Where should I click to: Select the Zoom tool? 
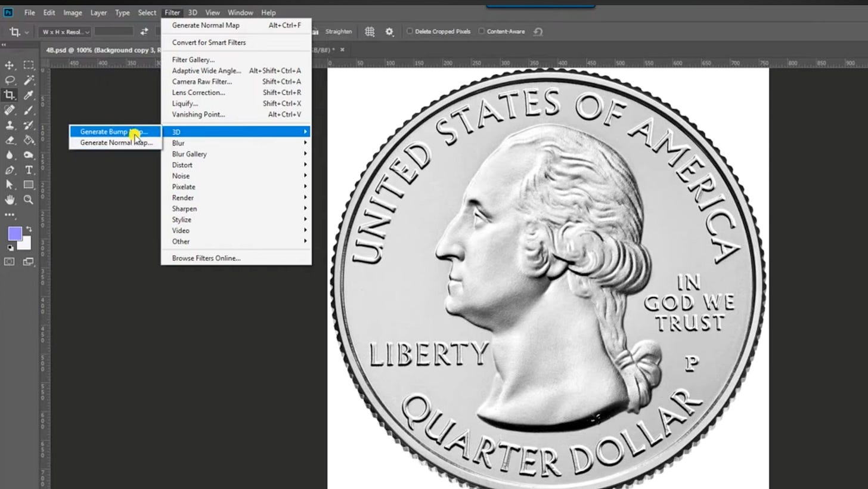pyautogui.click(x=28, y=199)
